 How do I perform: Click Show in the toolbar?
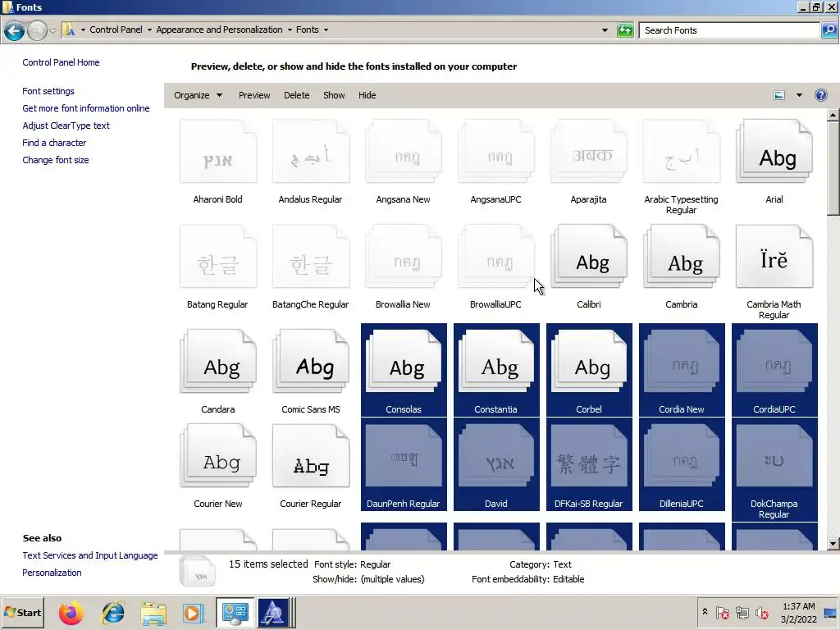(x=334, y=95)
